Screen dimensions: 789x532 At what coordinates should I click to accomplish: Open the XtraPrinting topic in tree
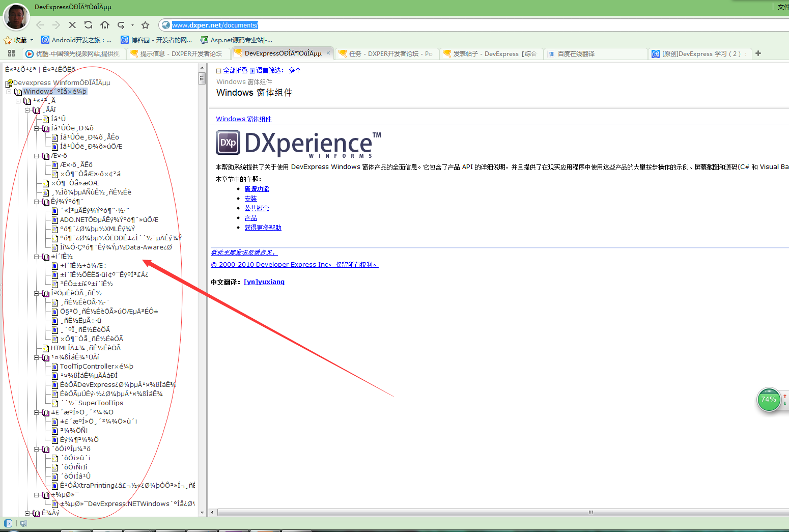point(127,486)
